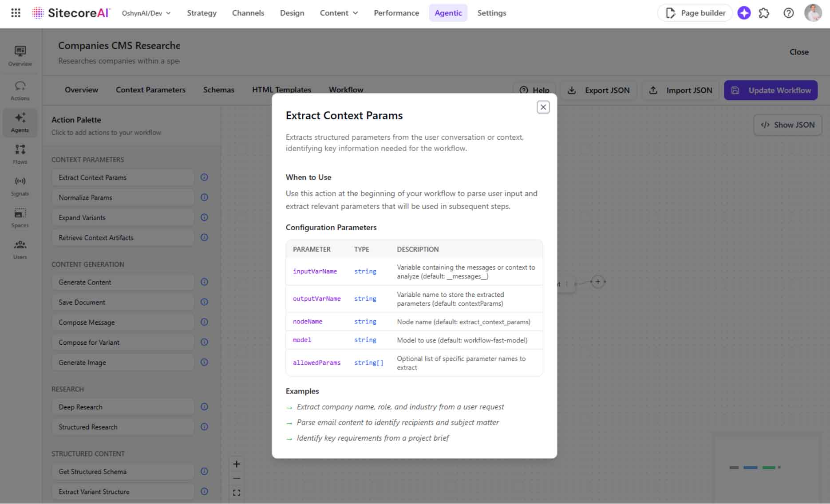Close the Extract Context Params dialog
Viewport: 830px width, 504px height.
click(543, 107)
